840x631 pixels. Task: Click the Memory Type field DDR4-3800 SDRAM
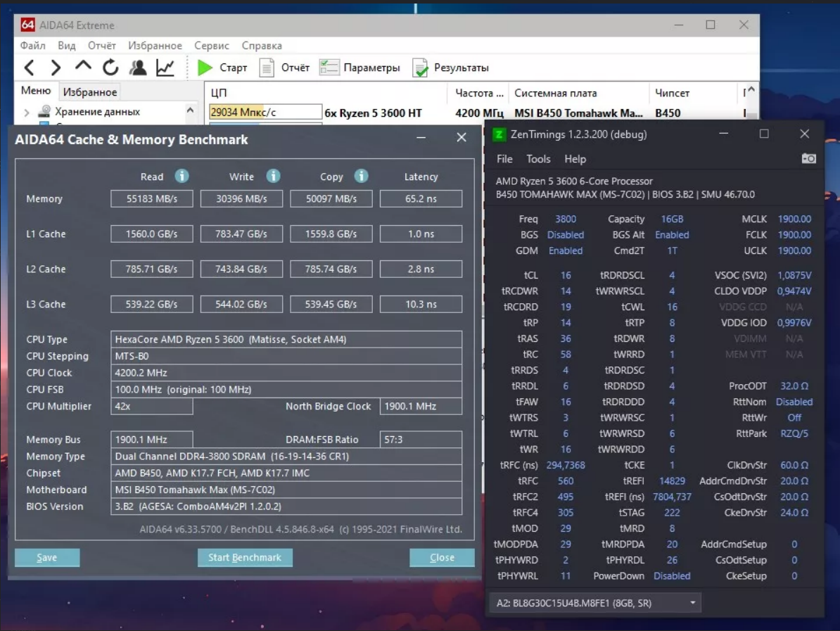click(286, 456)
